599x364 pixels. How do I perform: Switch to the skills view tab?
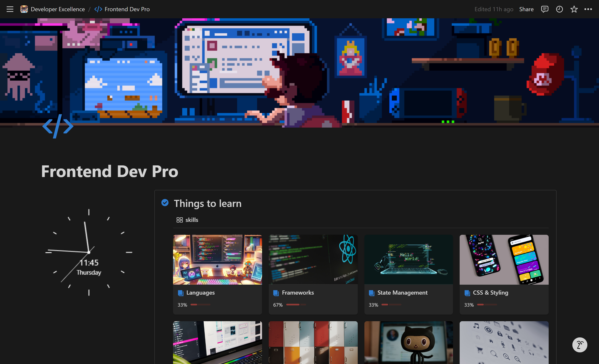tap(192, 220)
